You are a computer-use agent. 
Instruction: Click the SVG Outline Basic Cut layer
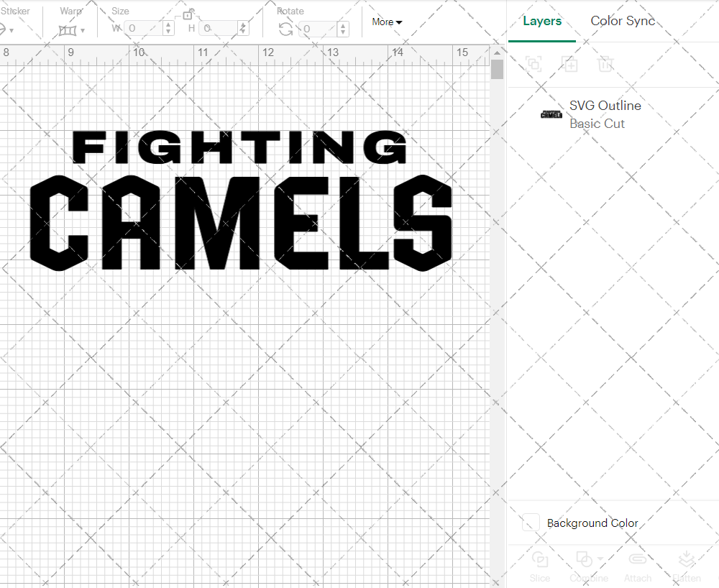pos(605,114)
